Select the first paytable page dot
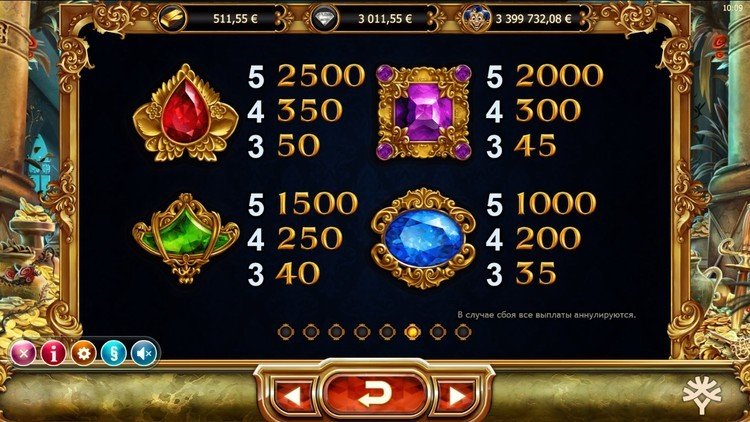This screenshot has width=750, height=422. tap(286, 332)
